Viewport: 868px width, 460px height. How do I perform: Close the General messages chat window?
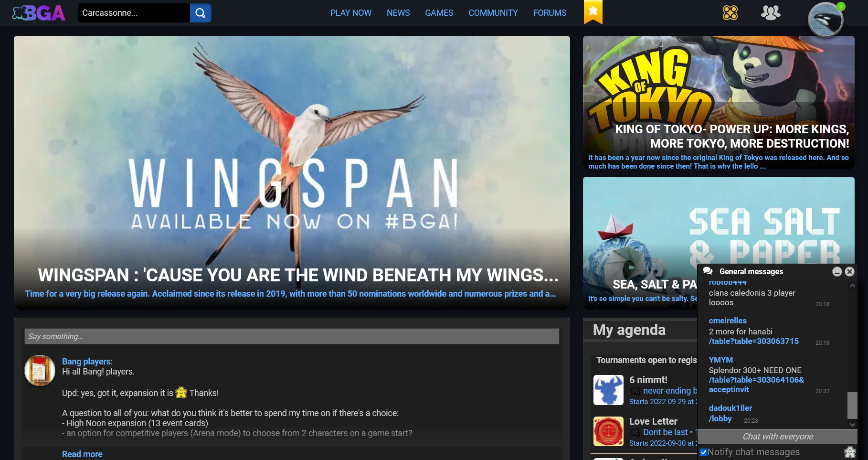849,271
